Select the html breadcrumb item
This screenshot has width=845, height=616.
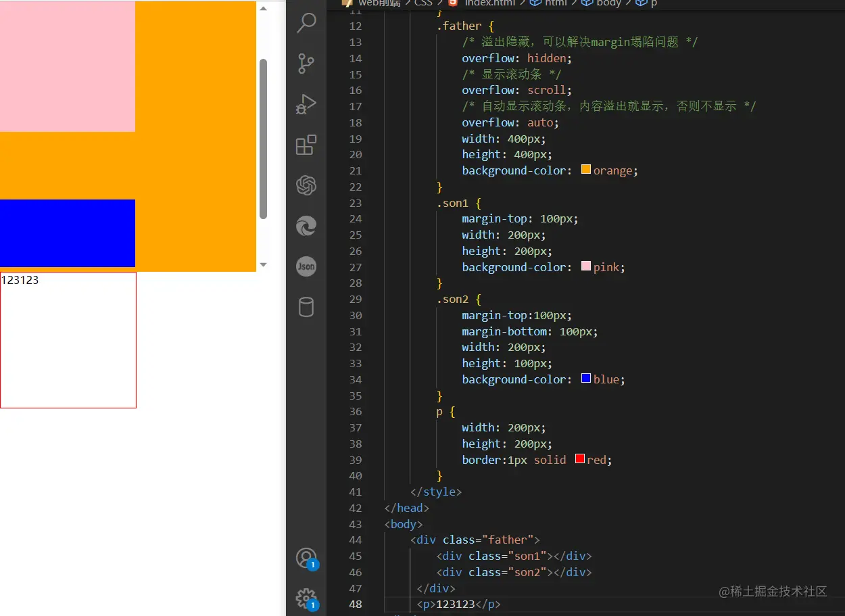(x=547, y=3)
